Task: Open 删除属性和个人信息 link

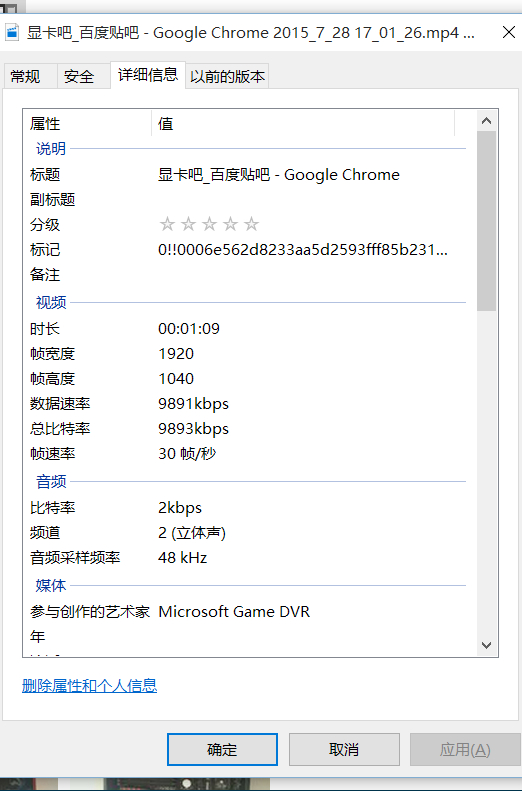Action: (x=89, y=686)
